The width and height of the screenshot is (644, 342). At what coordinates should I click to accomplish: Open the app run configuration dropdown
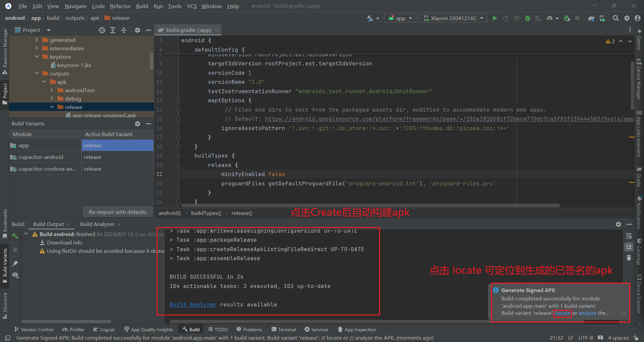pos(400,18)
